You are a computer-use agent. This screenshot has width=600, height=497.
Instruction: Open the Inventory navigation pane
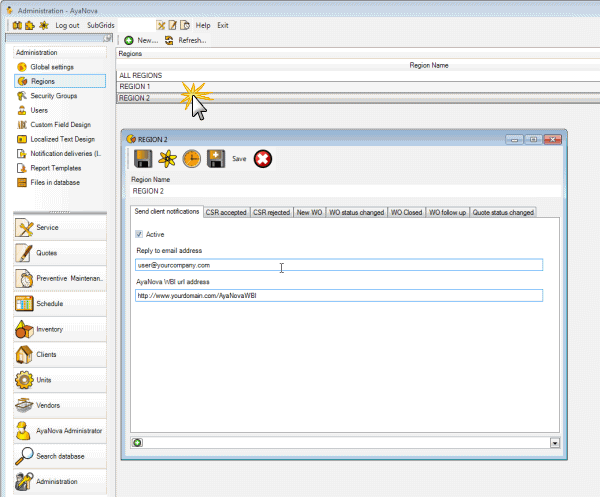pyautogui.click(x=60, y=329)
